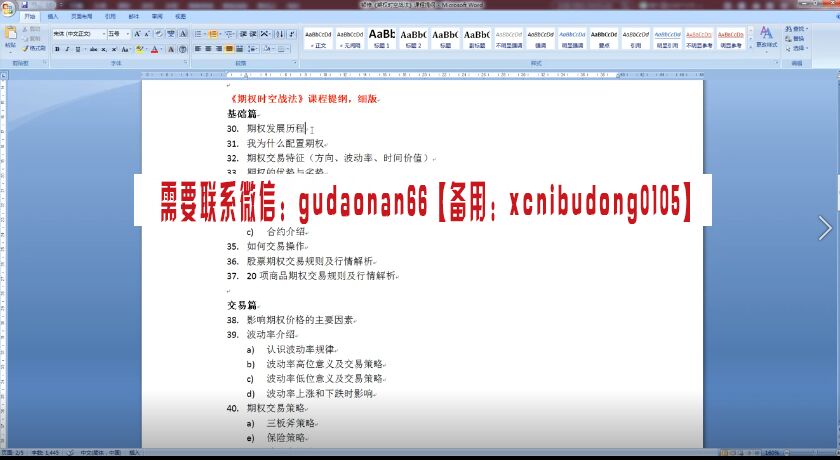This screenshot has height=460, width=840.
Task: Go to the next image using the right arrow
Action: point(825,228)
